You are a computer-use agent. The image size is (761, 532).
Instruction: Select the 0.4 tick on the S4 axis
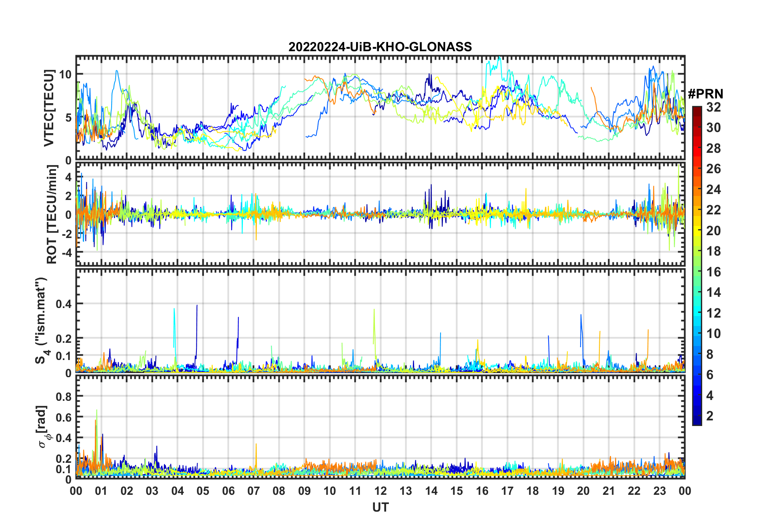[x=64, y=304]
